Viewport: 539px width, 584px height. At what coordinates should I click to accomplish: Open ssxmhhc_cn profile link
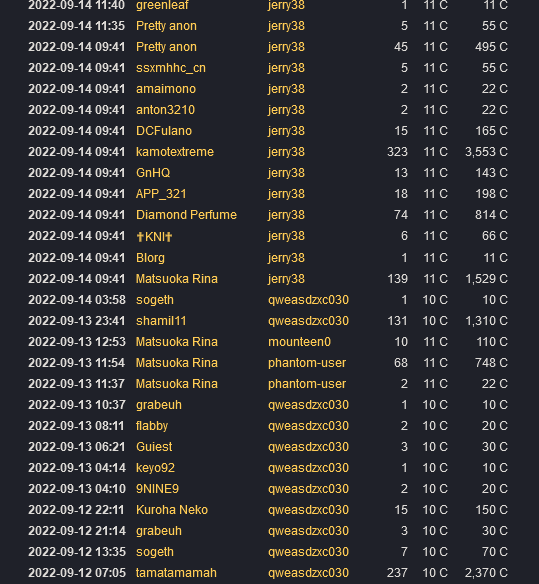click(171, 68)
